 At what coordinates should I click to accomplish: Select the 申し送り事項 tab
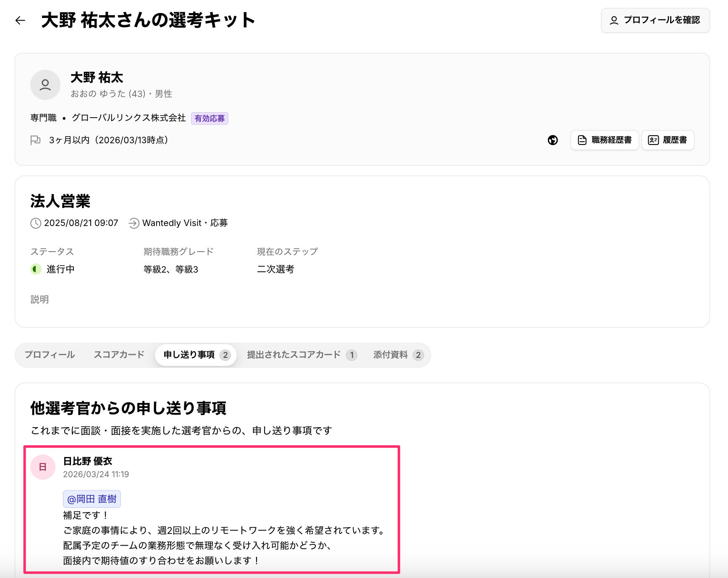(x=196, y=355)
